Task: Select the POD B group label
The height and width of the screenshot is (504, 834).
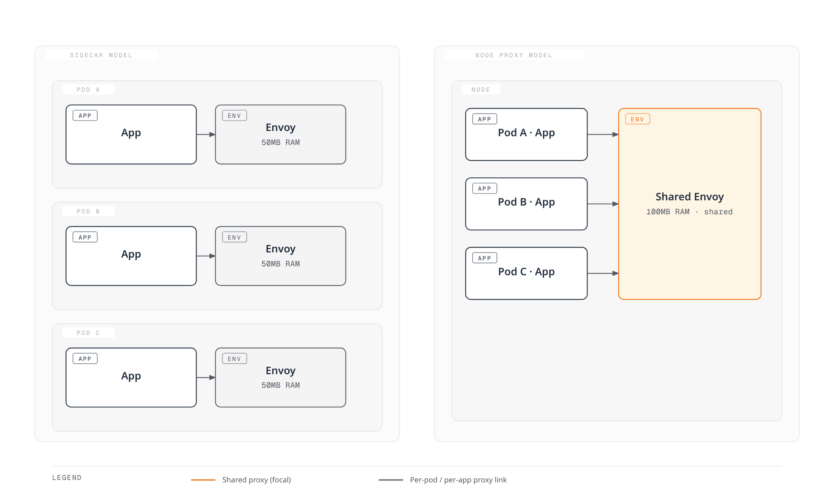Action: click(88, 212)
